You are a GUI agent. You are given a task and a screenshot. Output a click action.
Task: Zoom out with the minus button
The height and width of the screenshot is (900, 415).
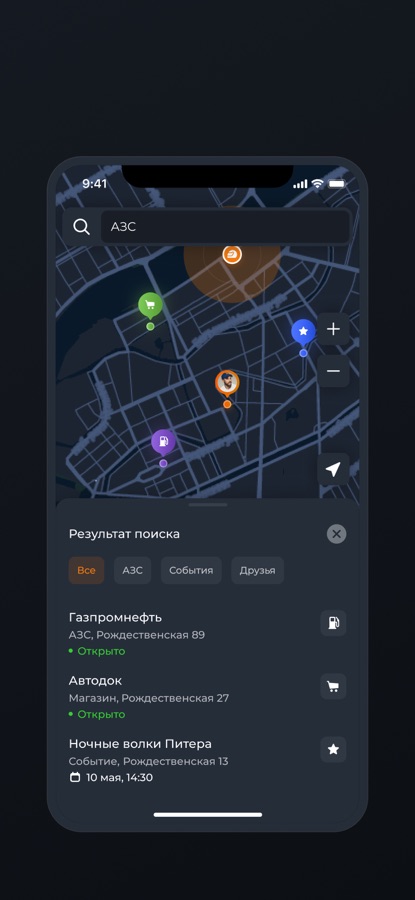click(x=333, y=371)
